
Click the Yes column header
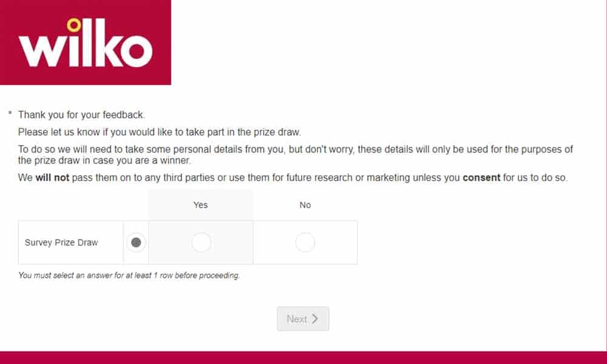click(x=200, y=205)
